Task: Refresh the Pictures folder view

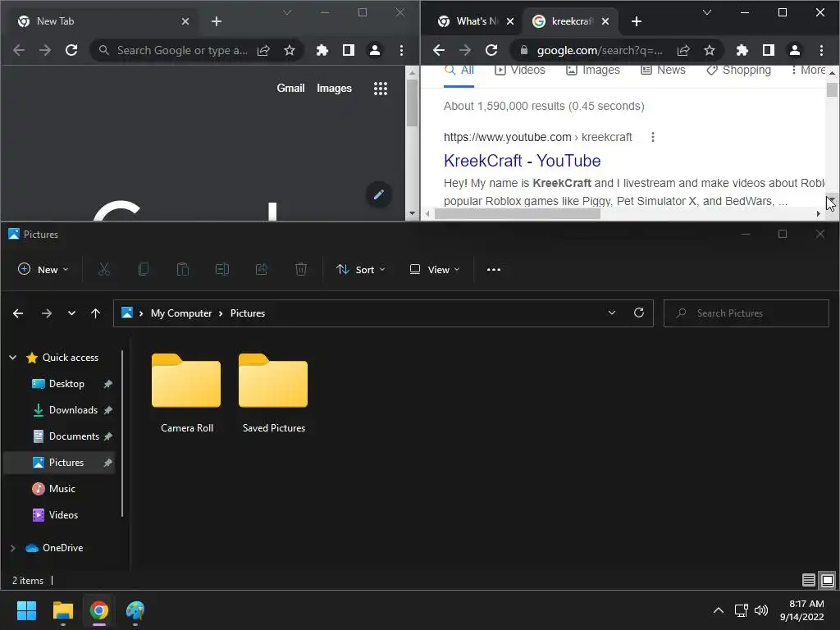Action: (x=638, y=313)
